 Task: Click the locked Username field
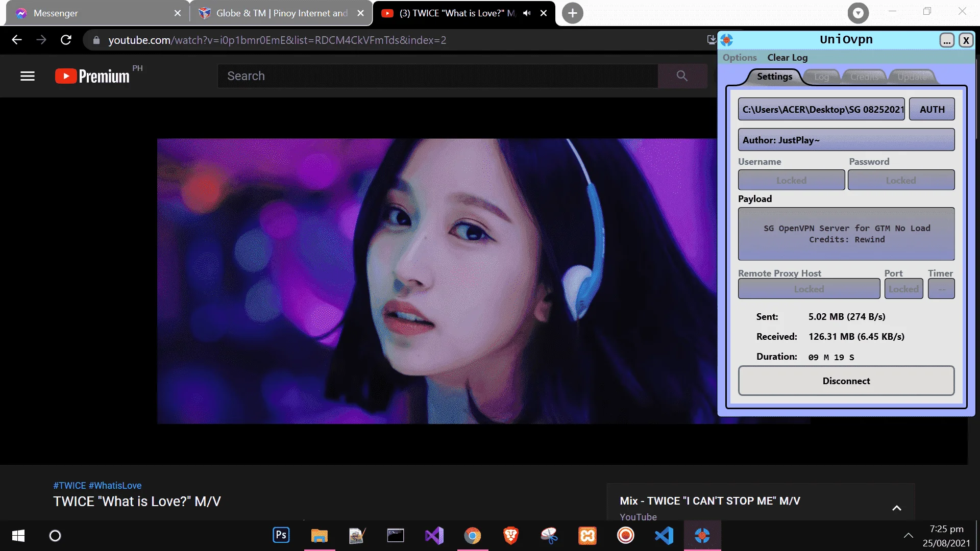(791, 180)
